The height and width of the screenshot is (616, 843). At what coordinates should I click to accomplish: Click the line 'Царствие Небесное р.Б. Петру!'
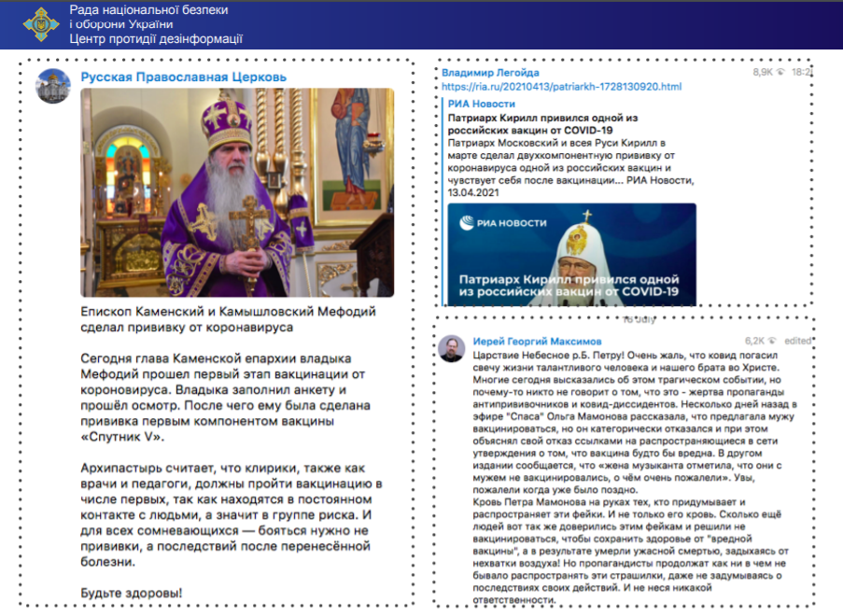tap(548, 356)
